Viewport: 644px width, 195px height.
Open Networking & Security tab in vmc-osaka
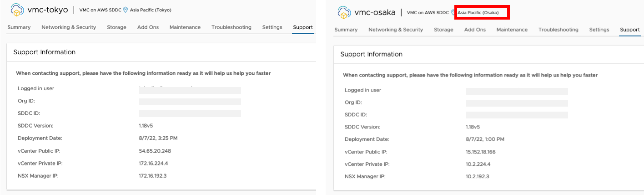click(x=396, y=30)
